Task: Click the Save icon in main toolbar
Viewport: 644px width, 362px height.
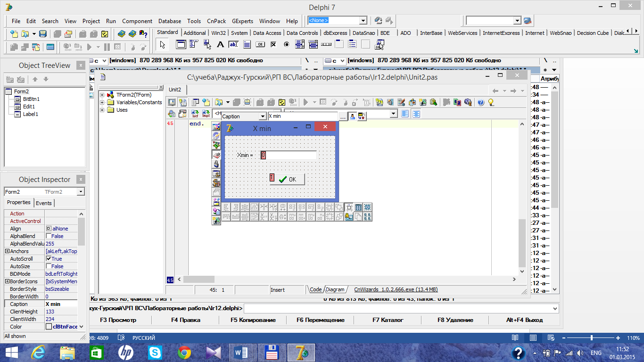Action: click(x=43, y=34)
